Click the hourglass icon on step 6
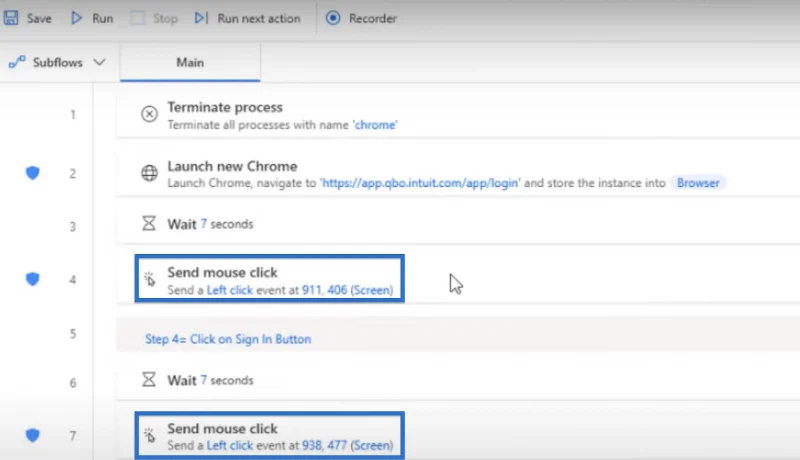The height and width of the screenshot is (460, 800). click(148, 379)
